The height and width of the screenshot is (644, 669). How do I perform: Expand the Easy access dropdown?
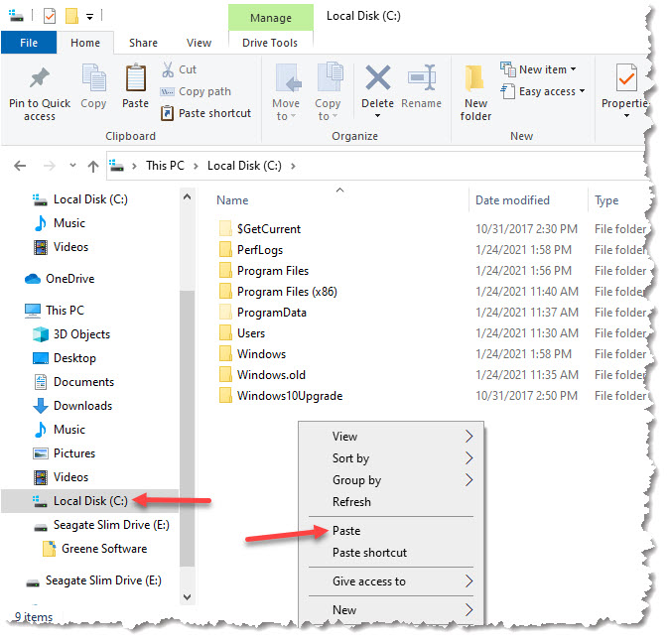551,91
